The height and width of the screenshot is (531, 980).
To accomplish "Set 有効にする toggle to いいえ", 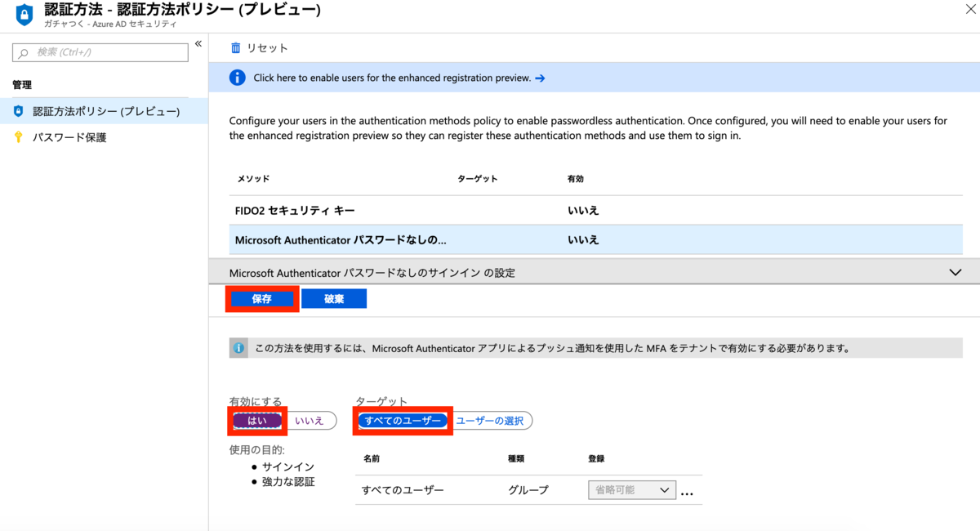I will point(310,420).
